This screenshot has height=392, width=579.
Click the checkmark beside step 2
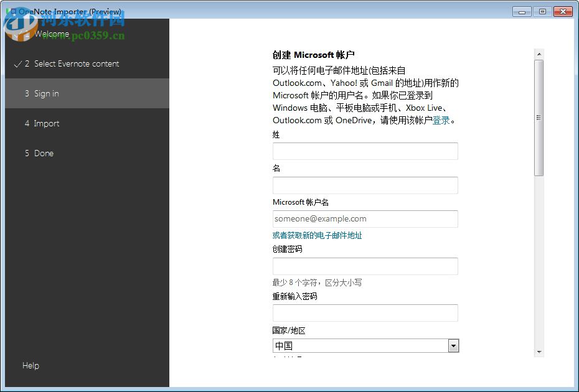pyautogui.click(x=17, y=63)
